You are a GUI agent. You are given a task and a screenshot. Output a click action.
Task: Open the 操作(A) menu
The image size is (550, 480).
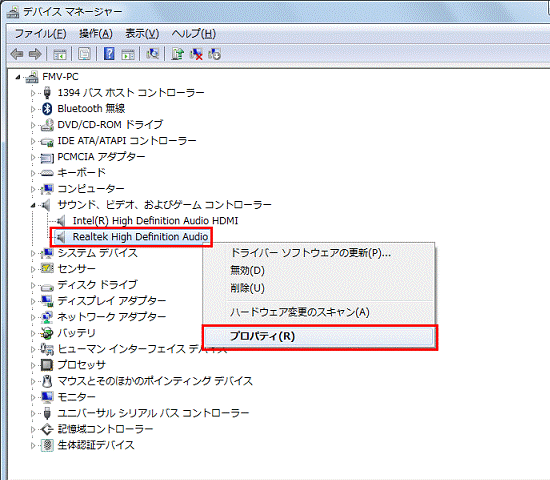tap(96, 34)
